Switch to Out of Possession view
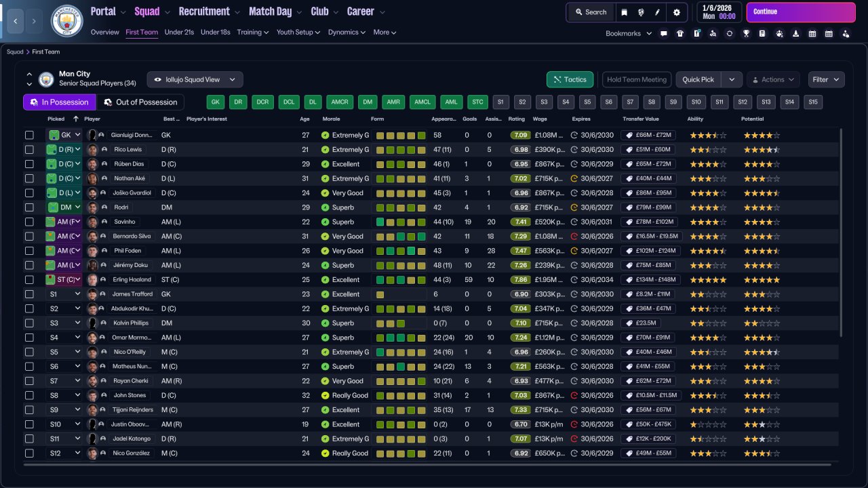This screenshot has height=488, width=868. [x=140, y=102]
